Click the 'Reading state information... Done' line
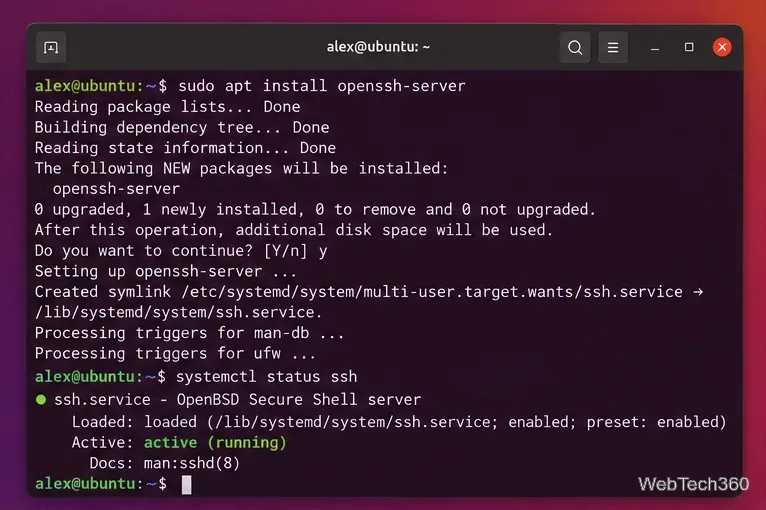The width and height of the screenshot is (766, 510). 185,148
